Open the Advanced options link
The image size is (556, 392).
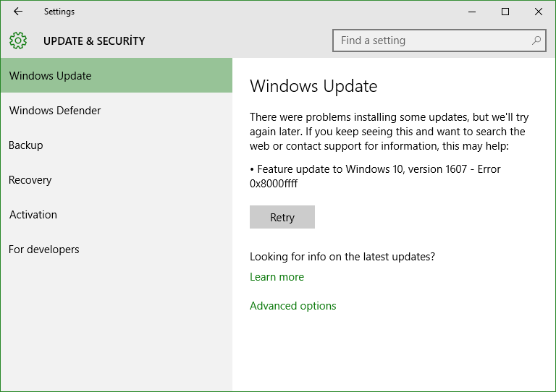point(292,306)
